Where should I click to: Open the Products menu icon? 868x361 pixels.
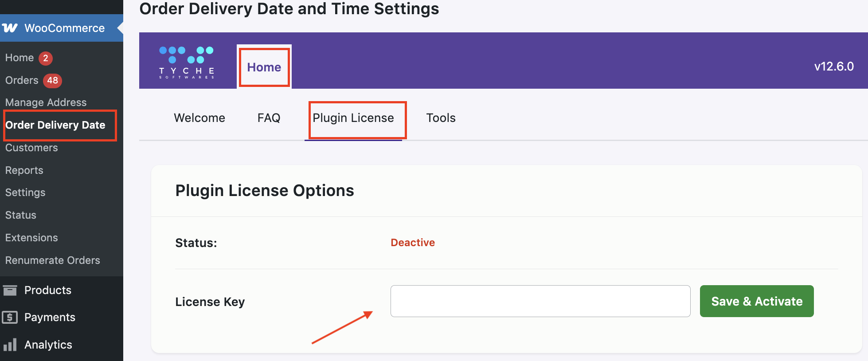(x=10, y=290)
